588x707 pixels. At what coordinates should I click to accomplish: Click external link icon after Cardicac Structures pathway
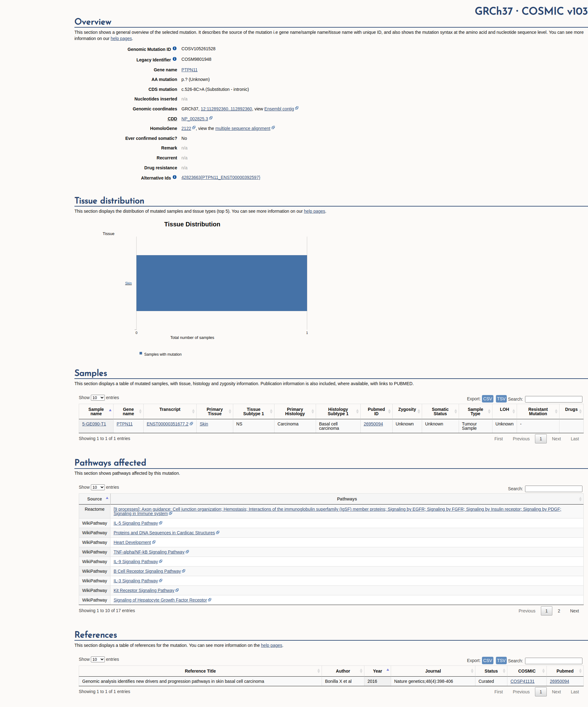click(217, 532)
